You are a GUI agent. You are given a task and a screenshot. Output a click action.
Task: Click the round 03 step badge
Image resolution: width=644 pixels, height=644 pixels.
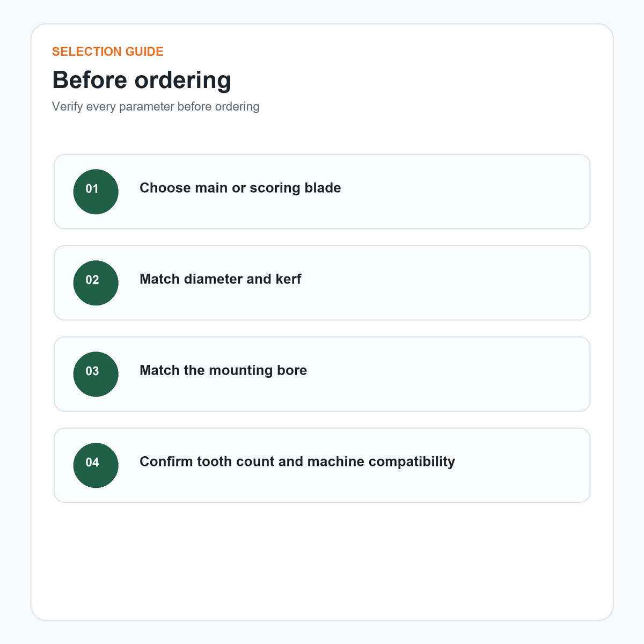pos(96,374)
